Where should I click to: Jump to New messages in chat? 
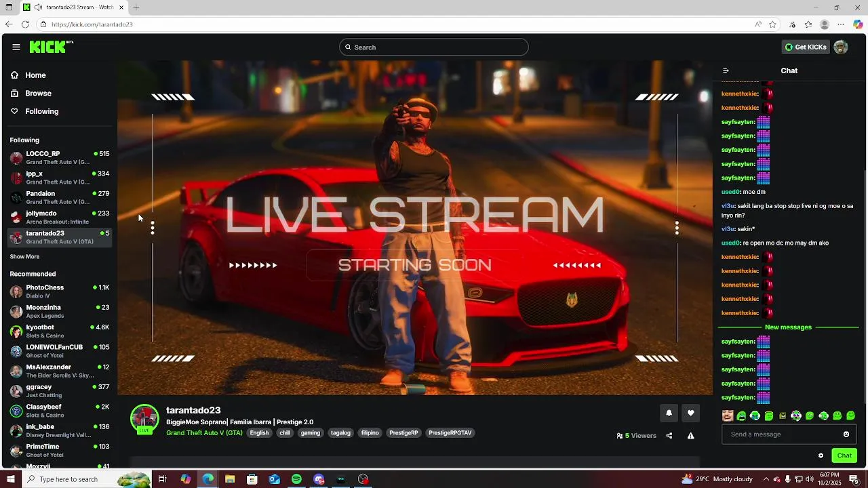pyautogui.click(x=788, y=327)
